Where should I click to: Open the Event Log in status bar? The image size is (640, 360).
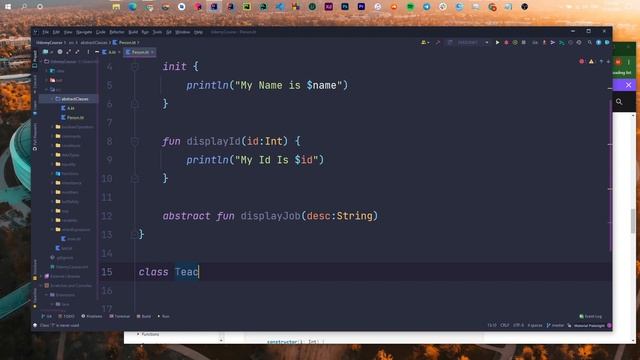coord(591,316)
